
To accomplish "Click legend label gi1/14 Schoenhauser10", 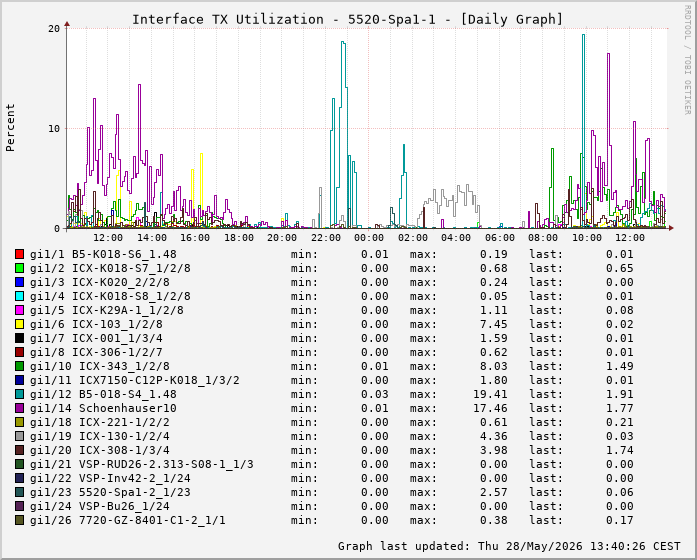I will pos(103,408).
